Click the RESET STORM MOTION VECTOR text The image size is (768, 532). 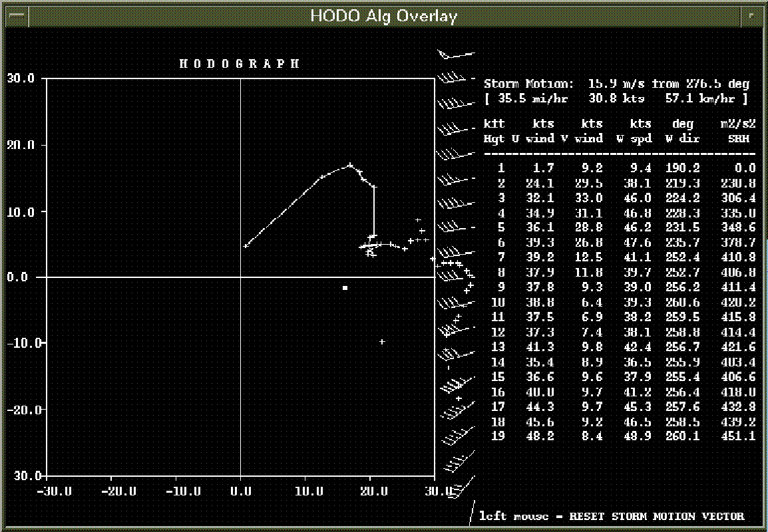pos(612,516)
